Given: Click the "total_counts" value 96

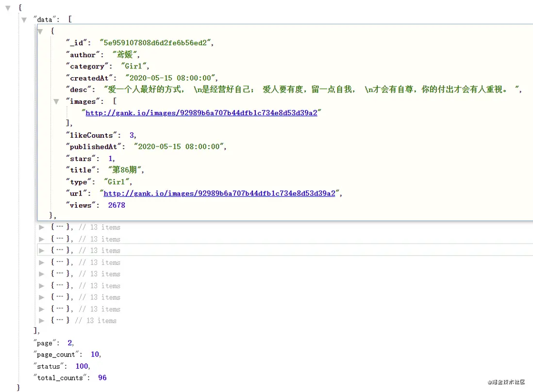Looking at the screenshot, I should point(102,378).
